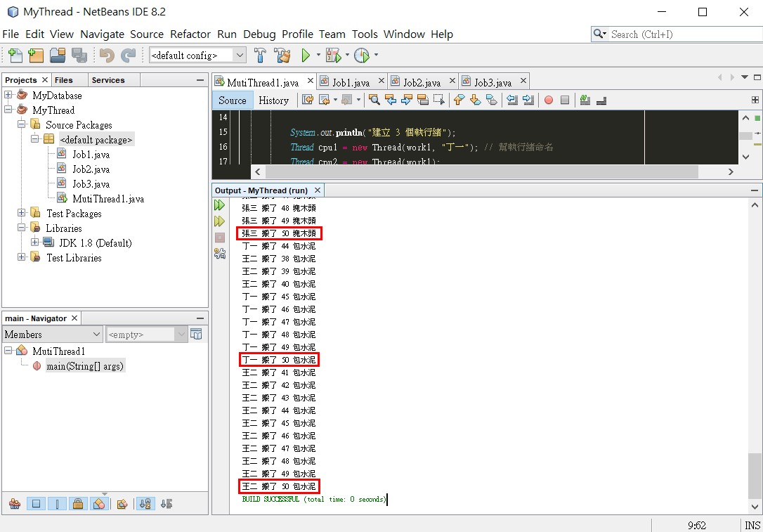Click the editor split window icon
The image size is (763, 532).
[x=755, y=100]
